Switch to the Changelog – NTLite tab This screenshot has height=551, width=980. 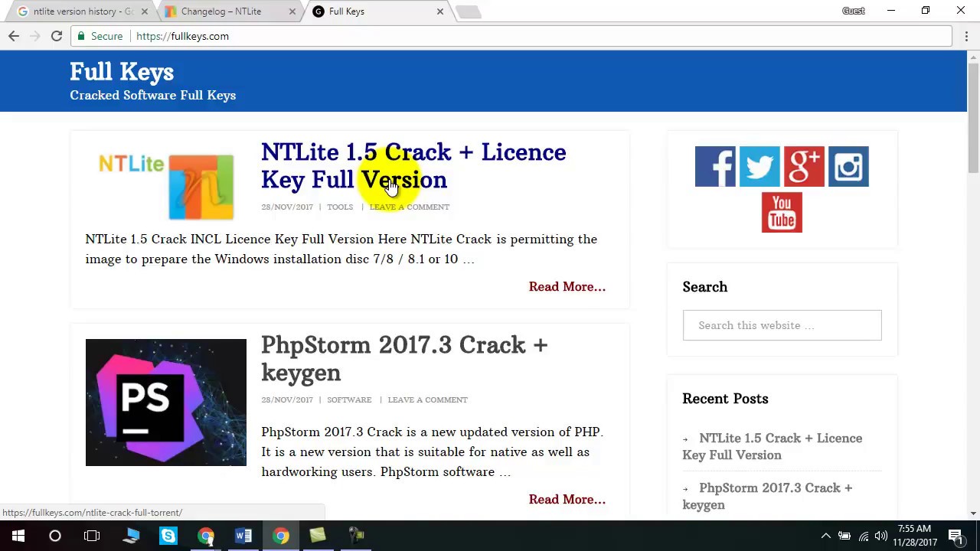221,11
